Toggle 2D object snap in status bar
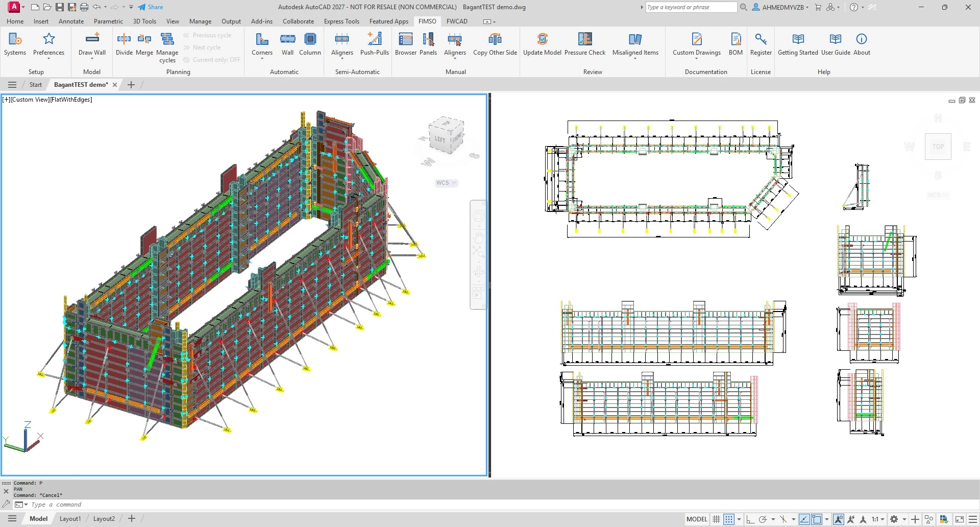Screen dimensions: 980x527 [x=817, y=519]
